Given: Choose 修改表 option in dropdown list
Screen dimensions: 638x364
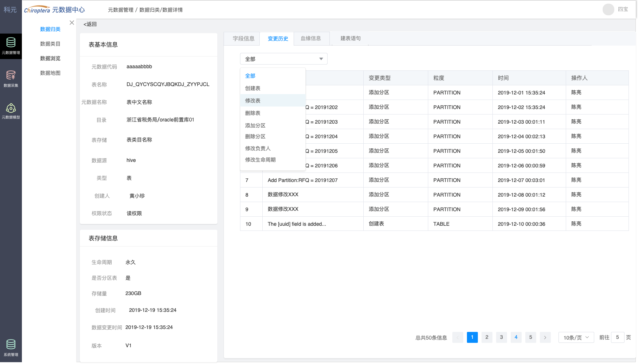Looking at the screenshot, I should (273, 101).
